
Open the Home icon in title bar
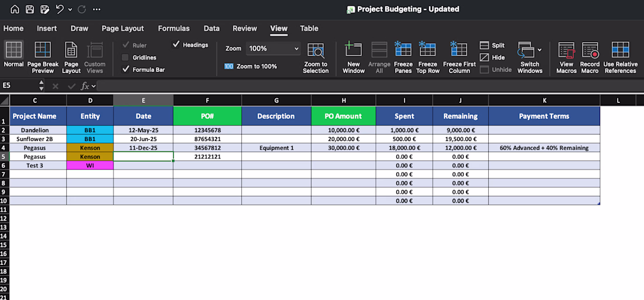tap(15, 9)
